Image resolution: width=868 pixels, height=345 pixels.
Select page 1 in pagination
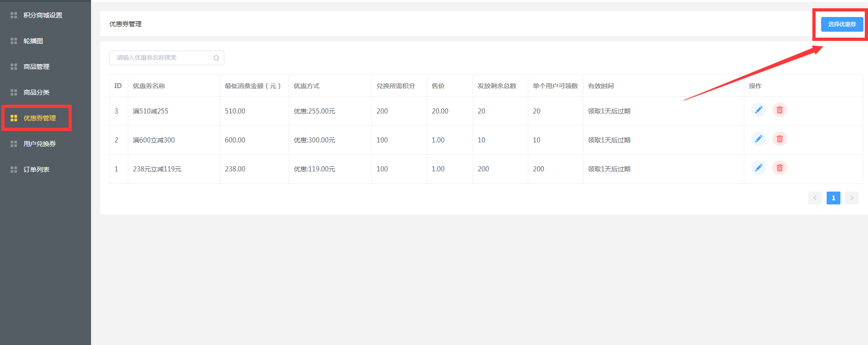pyautogui.click(x=833, y=198)
